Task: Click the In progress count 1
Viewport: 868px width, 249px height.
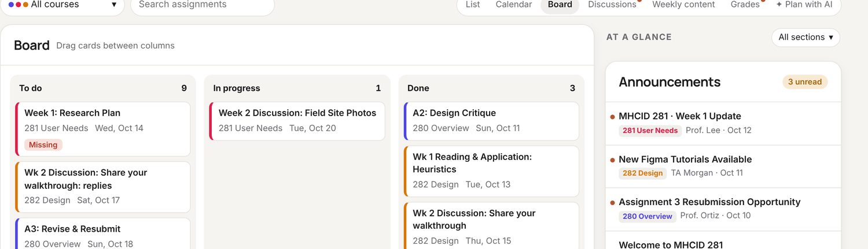Action: click(x=378, y=88)
